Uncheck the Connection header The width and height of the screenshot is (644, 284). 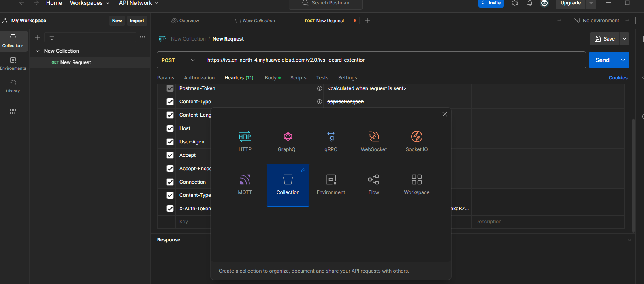coord(170,182)
